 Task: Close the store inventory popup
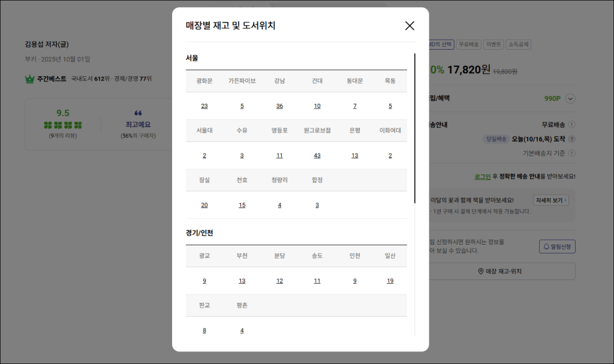[410, 26]
